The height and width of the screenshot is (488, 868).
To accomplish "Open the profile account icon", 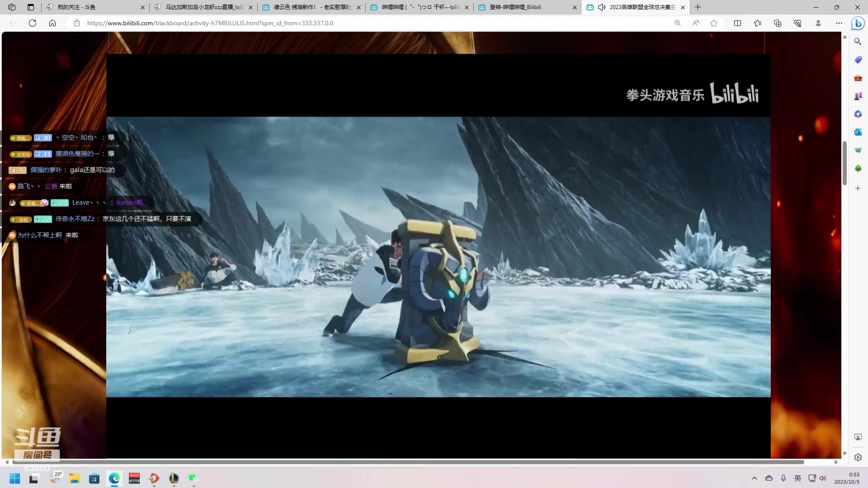I will click(818, 23).
